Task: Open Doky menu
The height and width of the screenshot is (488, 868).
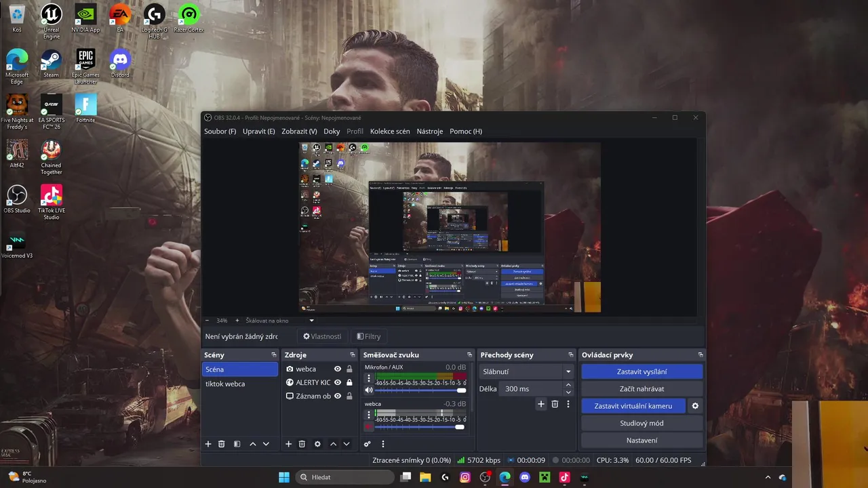Action: point(332,131)
